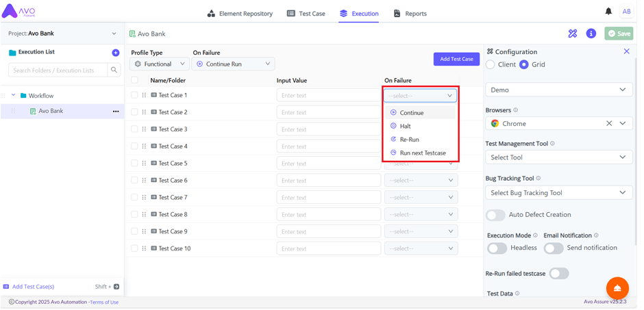
Task: Click the search magnifier icon in sidebar
Action: click(x=114, y=70)
